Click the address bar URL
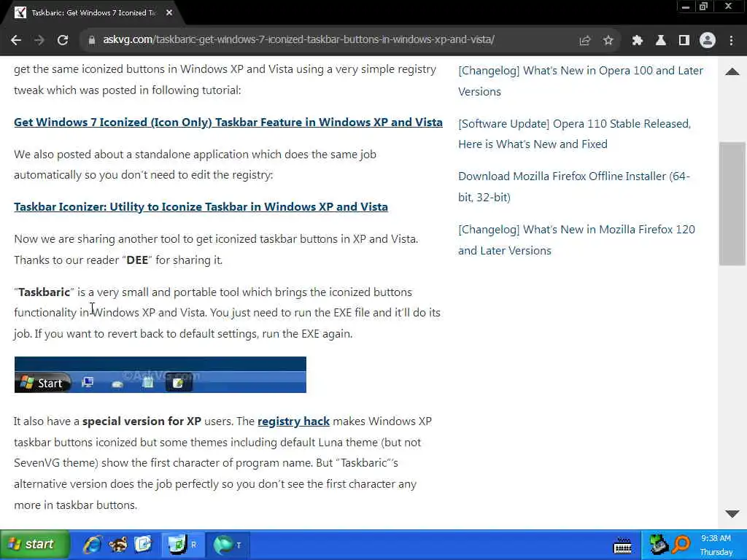Screen dimensions: 747x560 tap(298, 39)
